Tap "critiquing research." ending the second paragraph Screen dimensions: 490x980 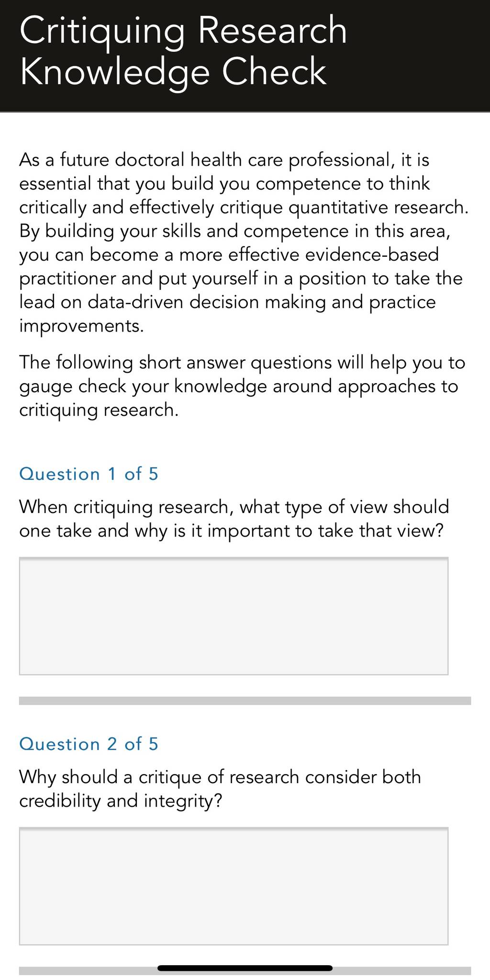coord(99,410)
